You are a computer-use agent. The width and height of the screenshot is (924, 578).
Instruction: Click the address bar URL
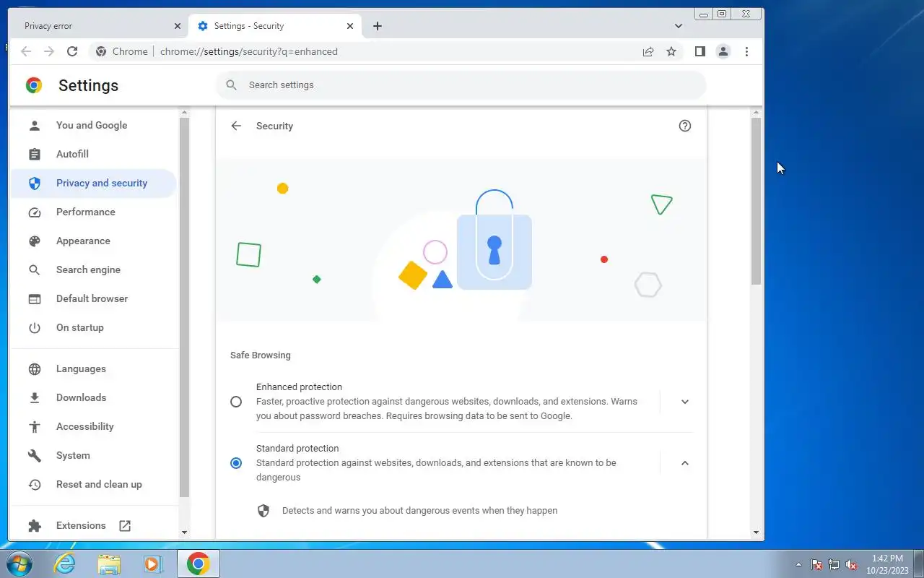(x=249, y=51)
